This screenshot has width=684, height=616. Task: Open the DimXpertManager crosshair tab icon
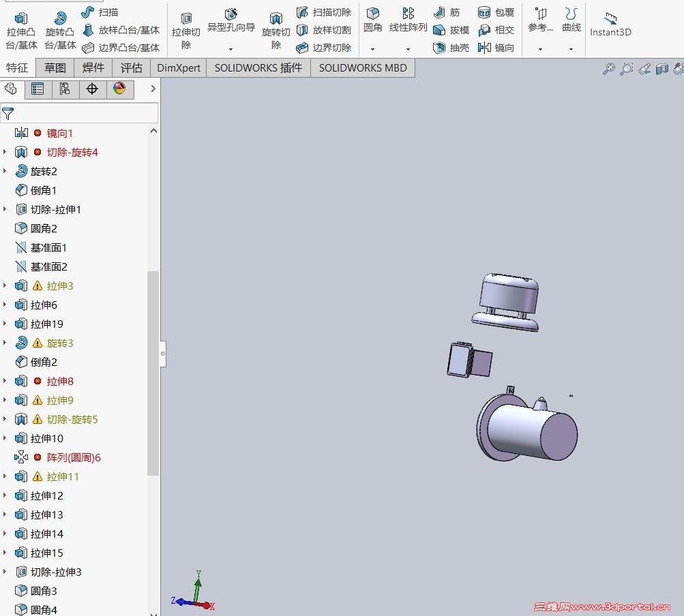(92, 89)
